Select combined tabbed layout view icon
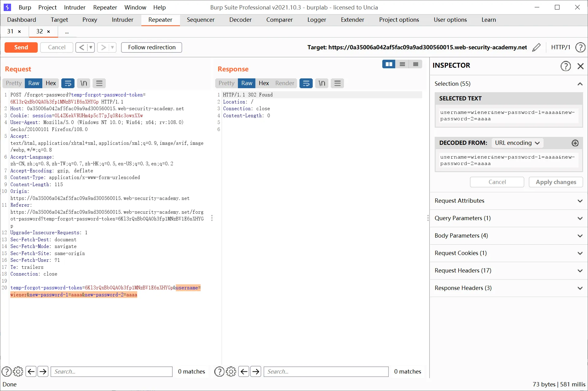Viewport: 588px width, 391px height. [x=416, y=64]
